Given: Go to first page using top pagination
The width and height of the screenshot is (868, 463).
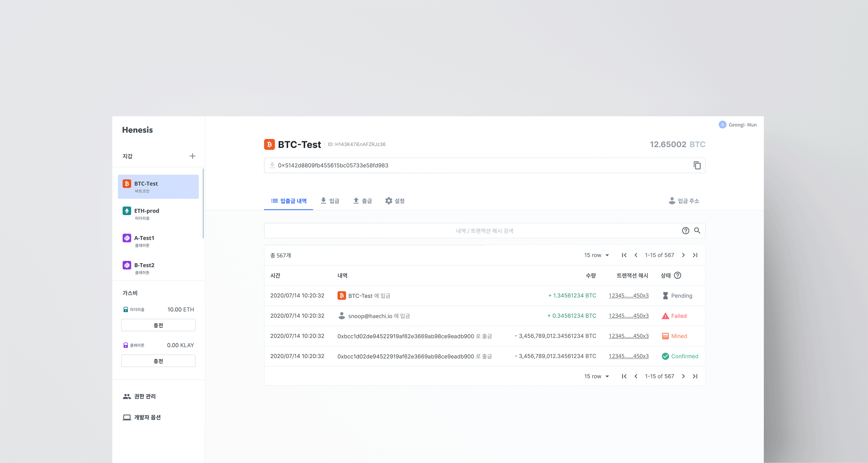Looking at the screenshot, I should click(624, 255).
